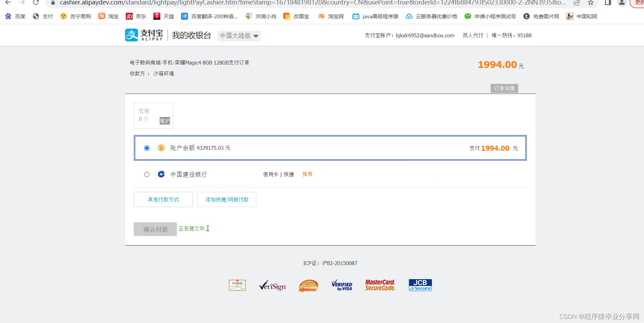Click the 正在提交中 status text
Image resolution: width=644 pixels, height=323 pixels.
[x=192, y=228]
